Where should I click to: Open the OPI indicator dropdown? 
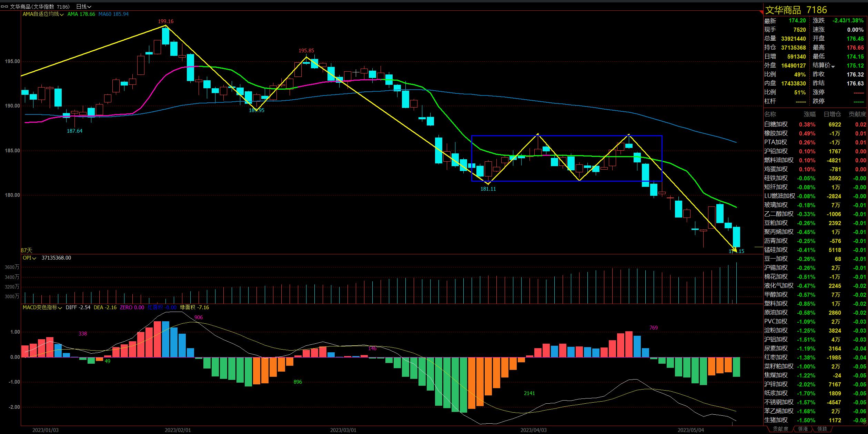click(x=29, y=258)
